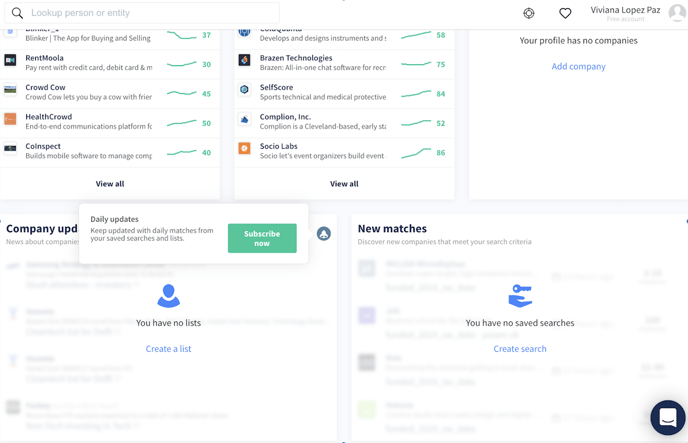
Task: Click the HealthCrowd score 50
Action: 206,123
